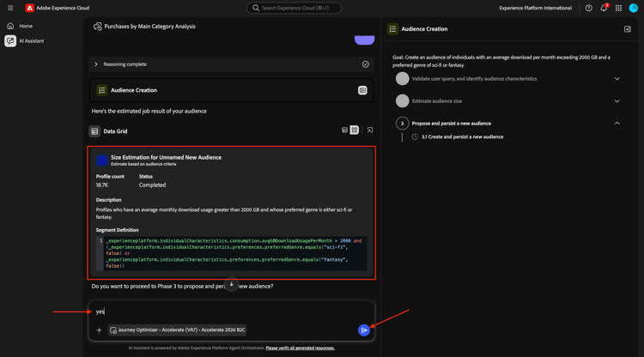The width and height of the screenshot is (644, 357).
Task: Click the Validate user query step status circle
Action: 402,79
